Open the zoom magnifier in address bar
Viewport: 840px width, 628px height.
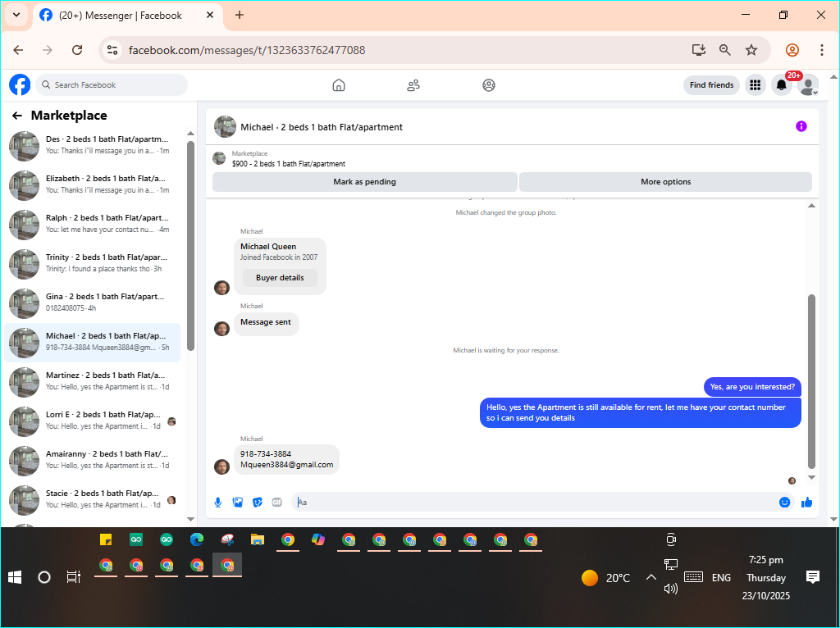pos(725,50)
